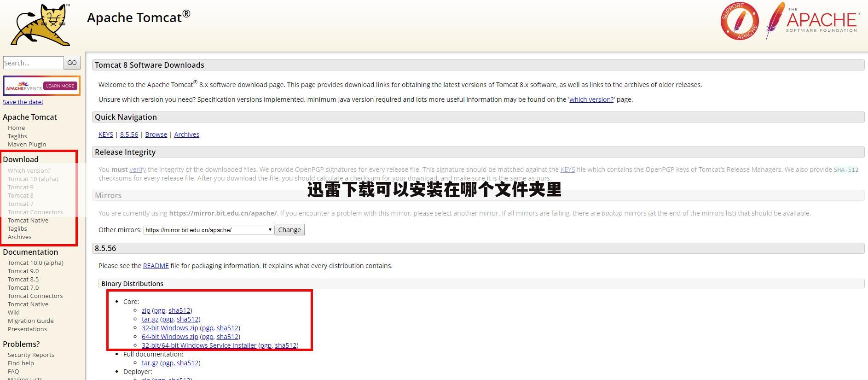Open the Archives link in Quick Navigation
868x380 pixels.
pos(186,134)
